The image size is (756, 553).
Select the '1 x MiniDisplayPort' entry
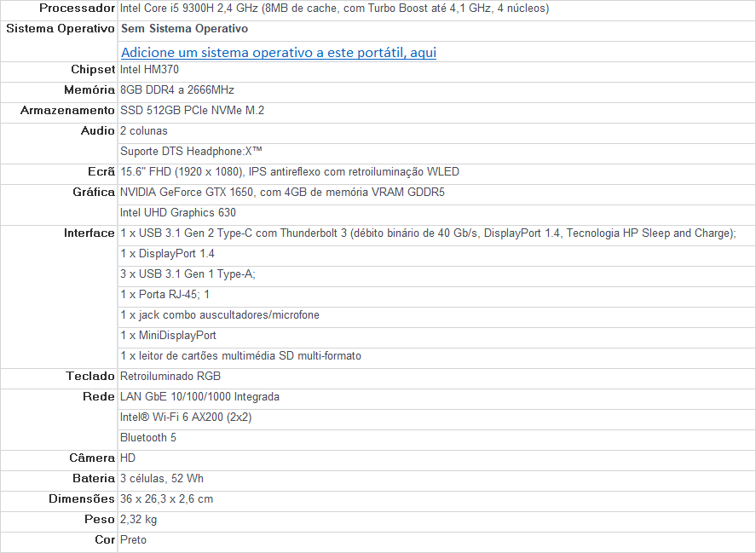(x=169, y=336)
